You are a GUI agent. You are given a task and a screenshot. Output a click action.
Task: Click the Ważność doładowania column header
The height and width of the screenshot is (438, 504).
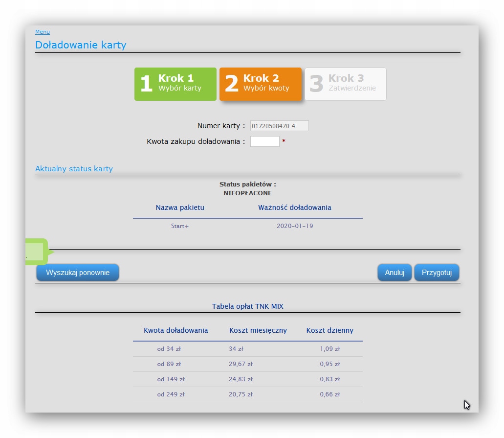295,207
